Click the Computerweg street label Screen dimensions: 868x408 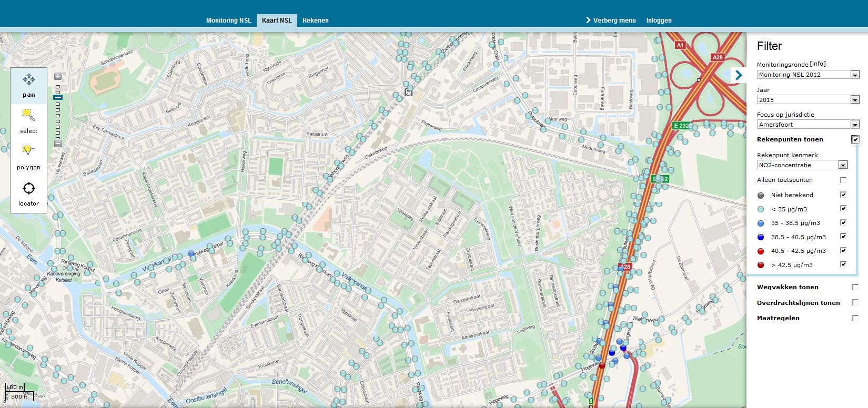click(x=485, y=85)
